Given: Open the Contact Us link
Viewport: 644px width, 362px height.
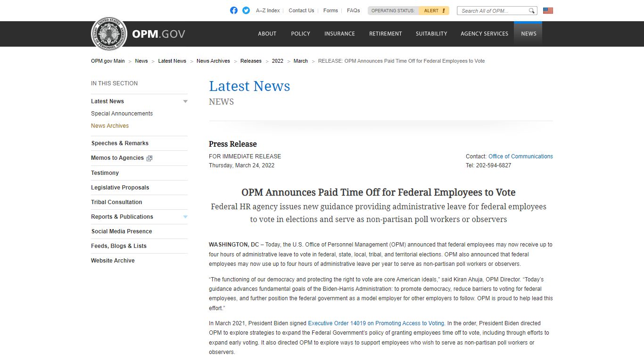Looking at the screenshot, I should pyautogui.click(x=301, y=10).
